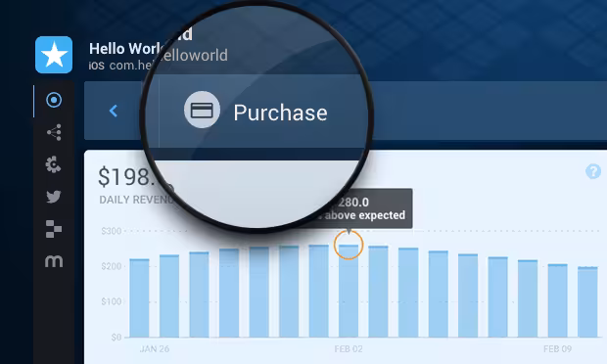Select the blocks grid sidebar icon
Image resolution: width=607 pixels, height=364 pixels.
pyautogui.click(x=54, y=229)
